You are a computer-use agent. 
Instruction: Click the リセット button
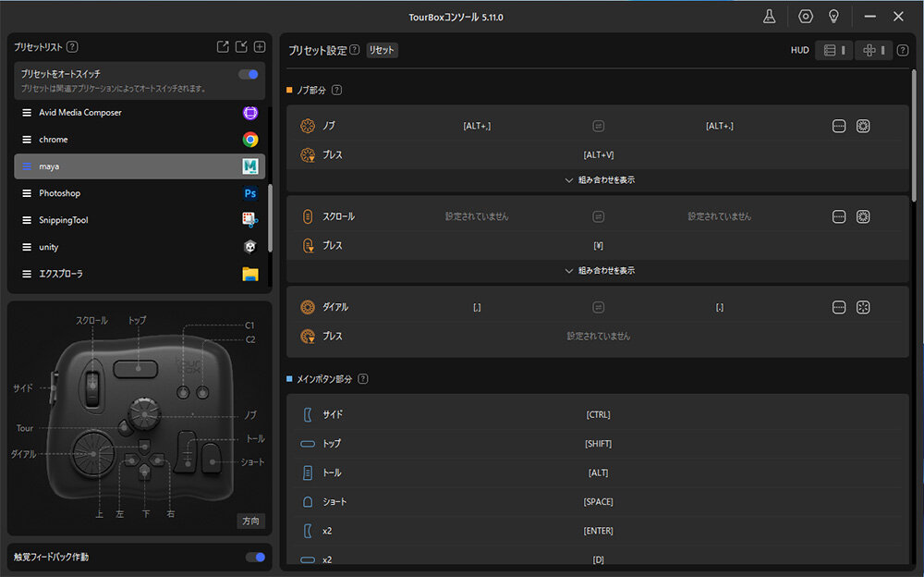click(382, 50)
